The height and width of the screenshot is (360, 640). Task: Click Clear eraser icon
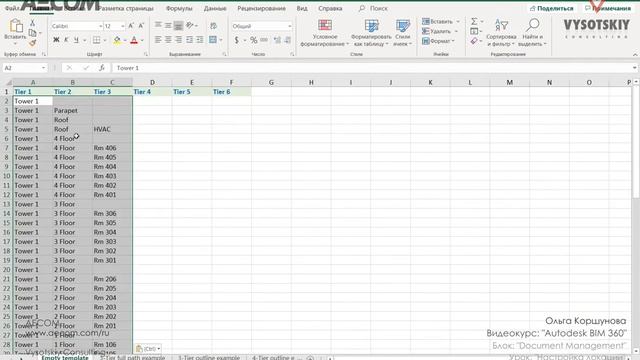coord(474,41)
